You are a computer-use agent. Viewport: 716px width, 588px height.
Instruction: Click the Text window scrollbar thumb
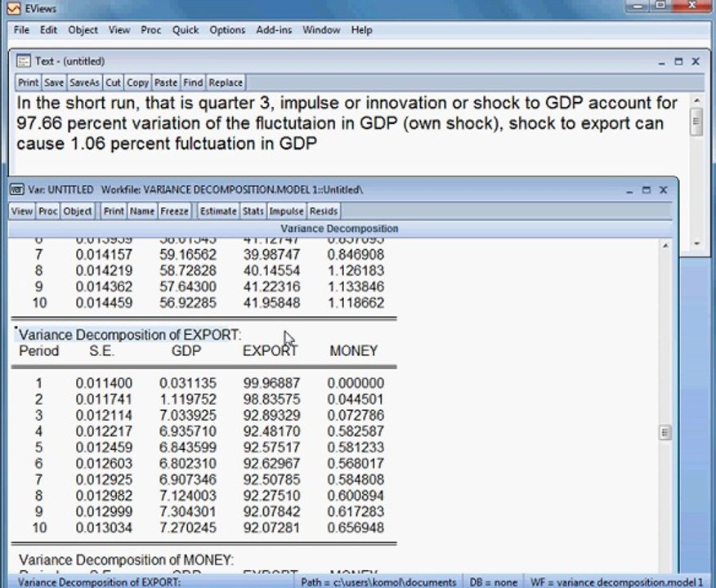(x=696, y=122)
